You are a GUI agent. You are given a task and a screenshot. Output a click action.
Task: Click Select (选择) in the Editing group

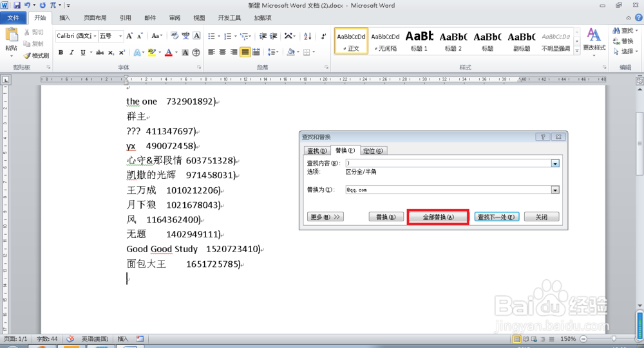tap(625, 51)
